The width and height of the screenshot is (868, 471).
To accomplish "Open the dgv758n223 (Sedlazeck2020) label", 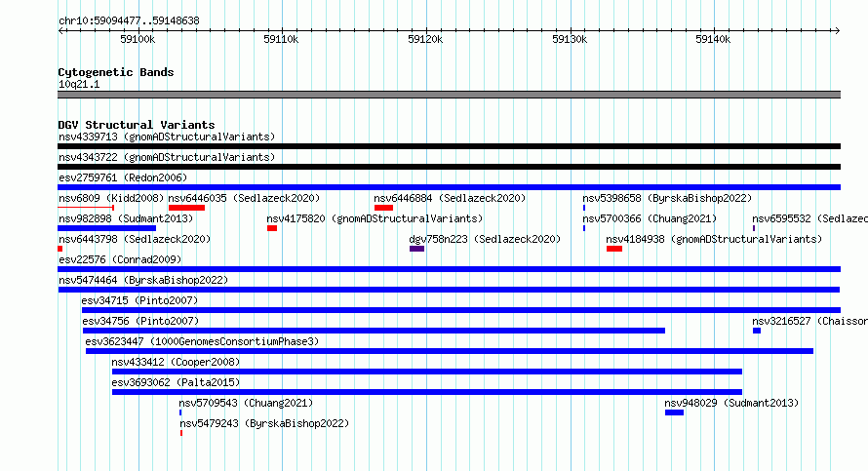I will (485, 239).
